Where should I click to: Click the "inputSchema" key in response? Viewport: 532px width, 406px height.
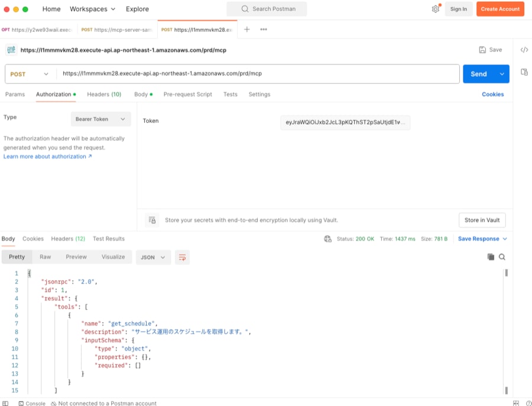click(103, 340)
